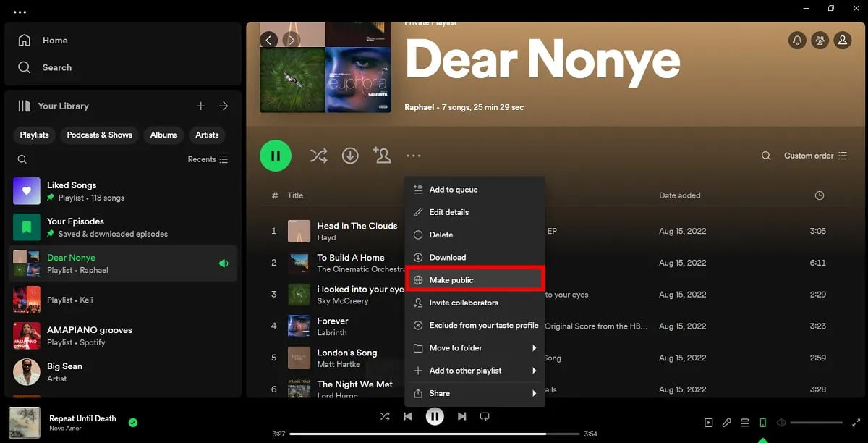Viewport: 868px width, 443px height.
Task: Open the three-dot app menu at top left
Action: pos(20,12)
